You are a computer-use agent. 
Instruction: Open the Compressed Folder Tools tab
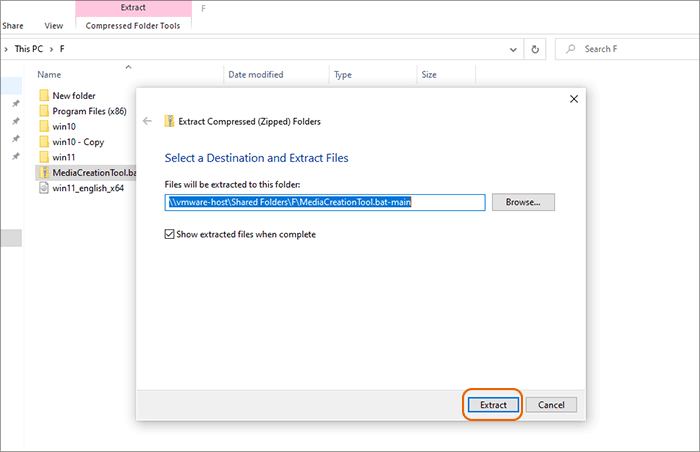pos(133,26)
